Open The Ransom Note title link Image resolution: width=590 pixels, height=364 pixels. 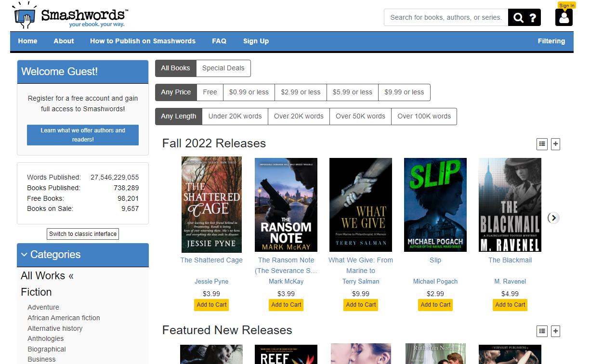[286, 265]
